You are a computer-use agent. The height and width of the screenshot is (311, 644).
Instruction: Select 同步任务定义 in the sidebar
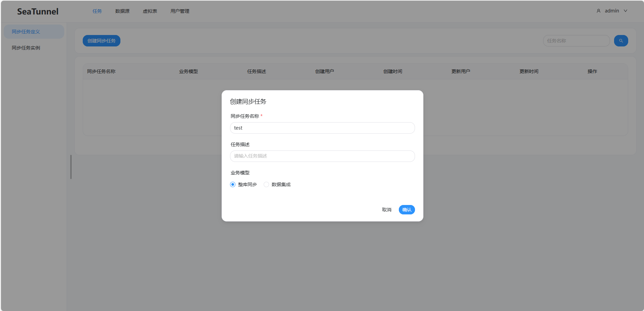point(34,32)
